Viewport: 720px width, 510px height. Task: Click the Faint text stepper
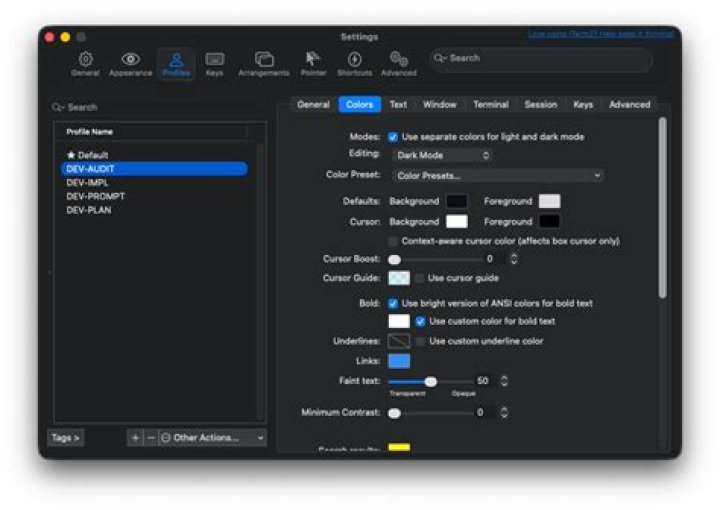coord(504,381)
